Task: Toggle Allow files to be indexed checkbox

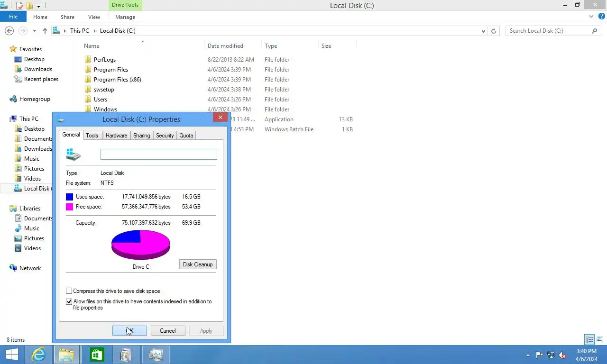Action: point(69,301)
